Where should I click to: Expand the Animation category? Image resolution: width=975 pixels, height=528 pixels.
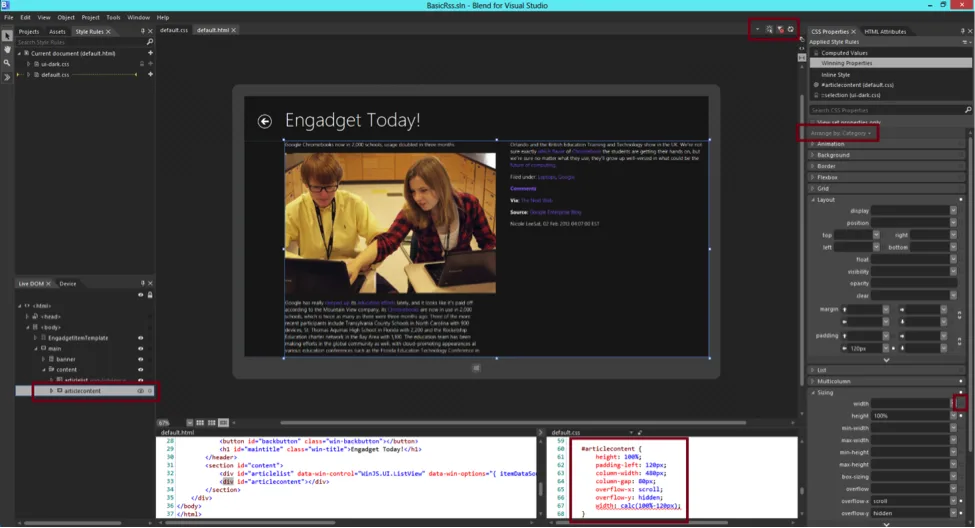click(x=813, y=144)
